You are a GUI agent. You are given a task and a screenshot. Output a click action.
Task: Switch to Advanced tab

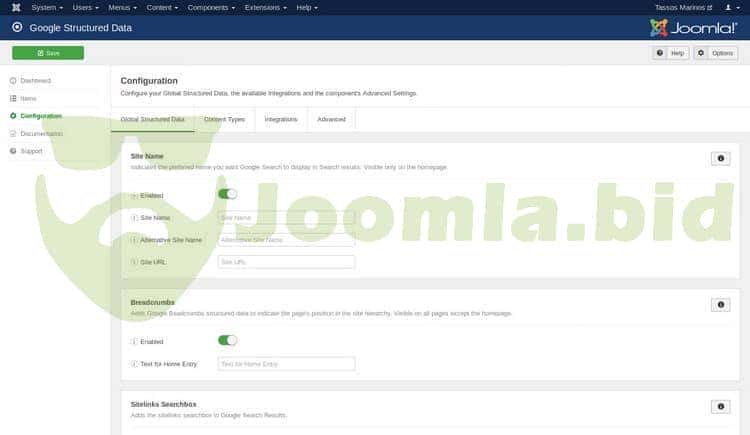(x=331, y=119)
